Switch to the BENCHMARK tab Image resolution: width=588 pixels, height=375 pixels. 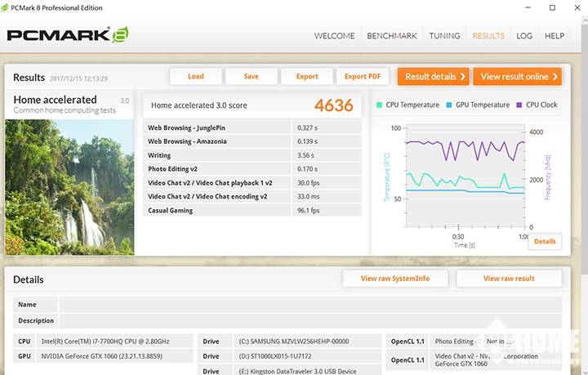(x=391, y=36)
